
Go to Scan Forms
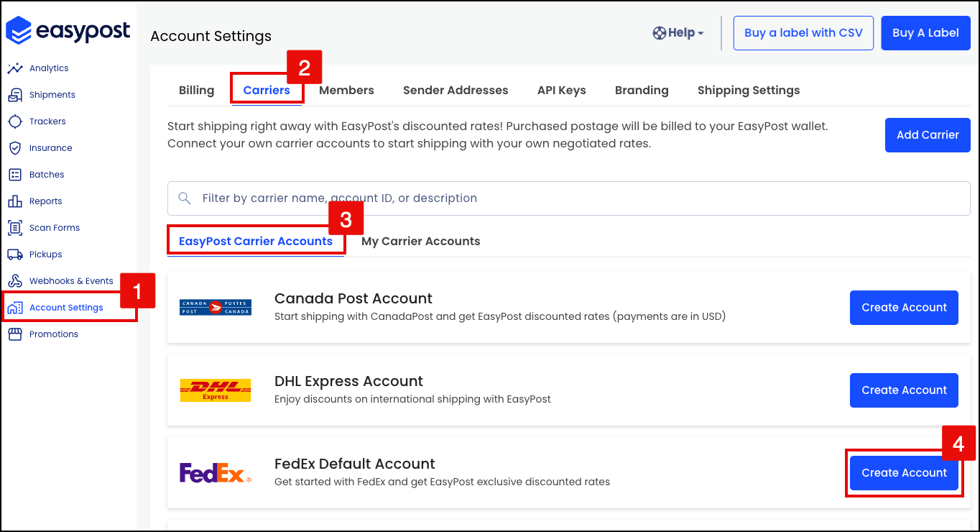pos(55,228)
